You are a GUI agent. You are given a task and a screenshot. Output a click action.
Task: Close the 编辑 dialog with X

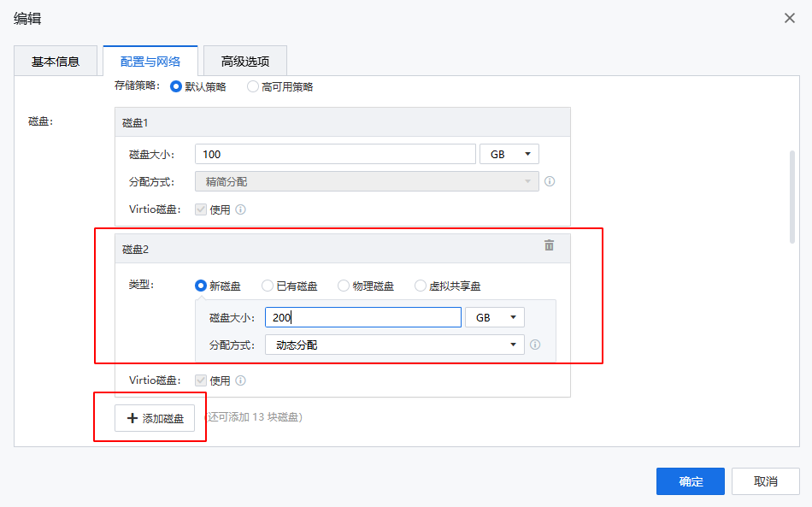(790, 18)
